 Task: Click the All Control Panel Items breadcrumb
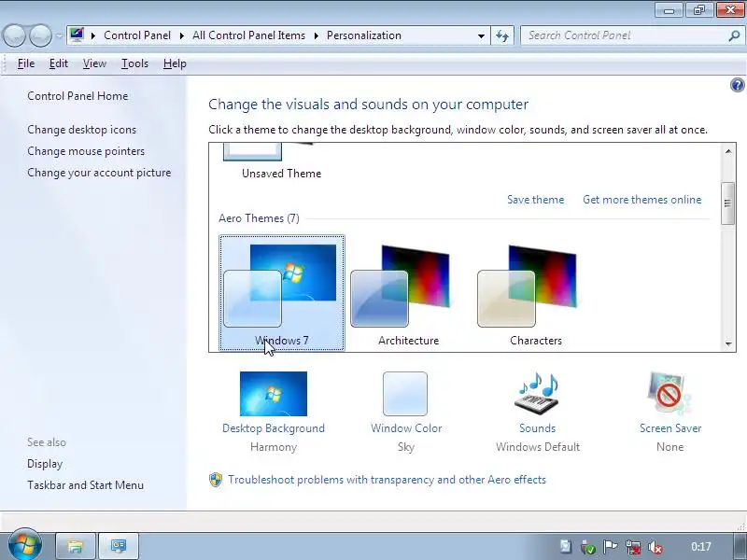point(248,35)
